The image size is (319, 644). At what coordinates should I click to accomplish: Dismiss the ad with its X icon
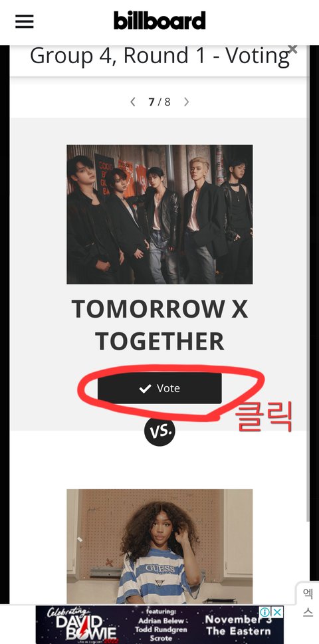click(x=278, y=612)
